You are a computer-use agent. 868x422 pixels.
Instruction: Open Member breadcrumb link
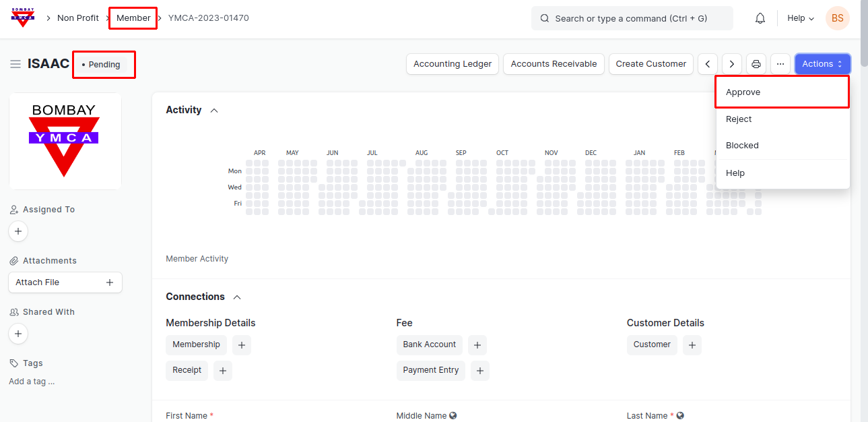(133, 18)
